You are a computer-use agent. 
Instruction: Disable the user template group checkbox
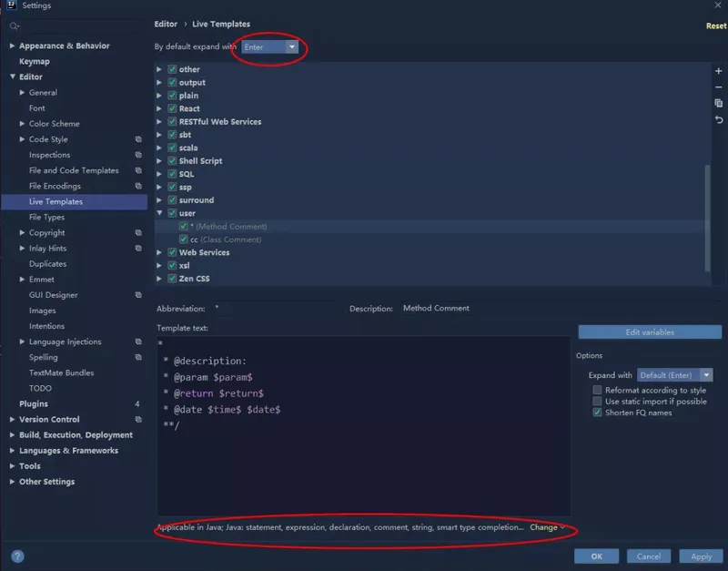pos(172,213)
